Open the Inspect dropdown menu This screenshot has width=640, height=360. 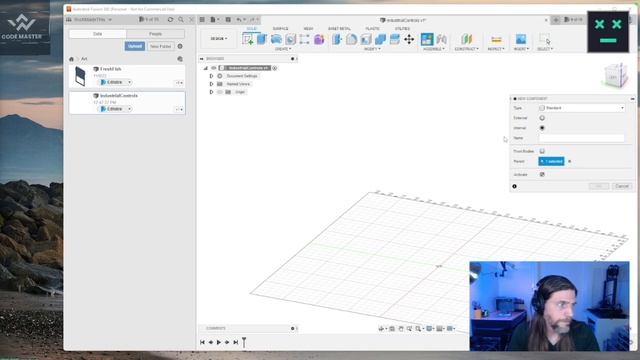point(496,49)
